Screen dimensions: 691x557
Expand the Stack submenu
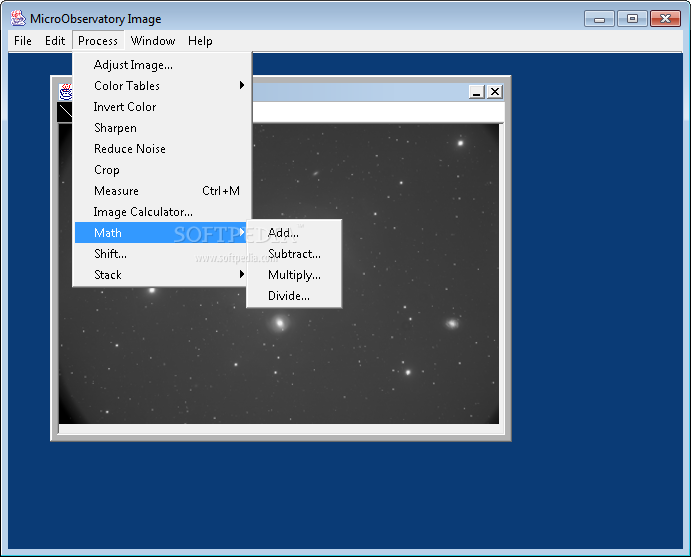point(160,275)
